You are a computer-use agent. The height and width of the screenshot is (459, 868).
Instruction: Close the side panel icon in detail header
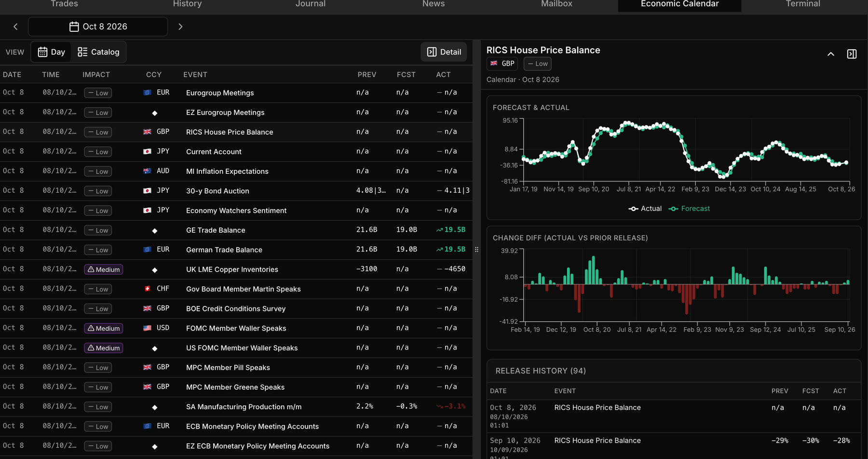pyautogui.click(x=852, y=54)
